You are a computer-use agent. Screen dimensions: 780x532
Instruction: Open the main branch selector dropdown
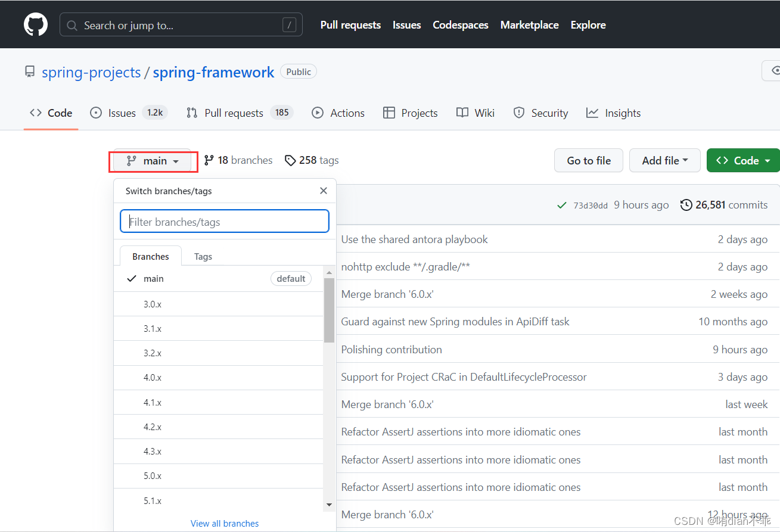coord(153,161)
